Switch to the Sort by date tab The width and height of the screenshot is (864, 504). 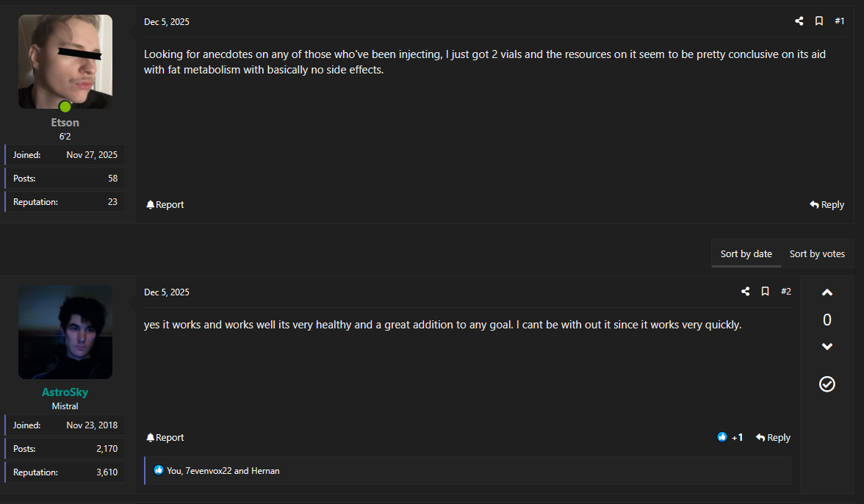click(746, 253)
